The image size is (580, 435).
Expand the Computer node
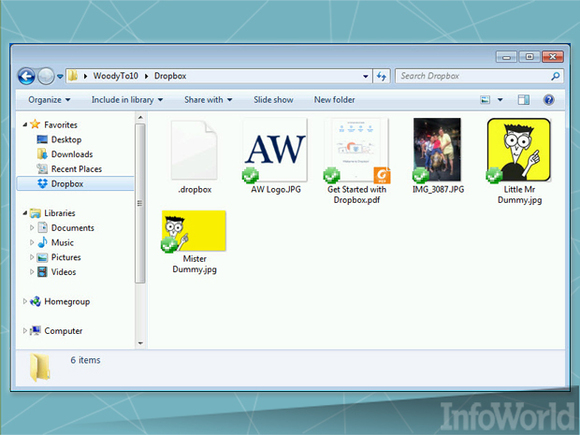[x=25, y=331]
